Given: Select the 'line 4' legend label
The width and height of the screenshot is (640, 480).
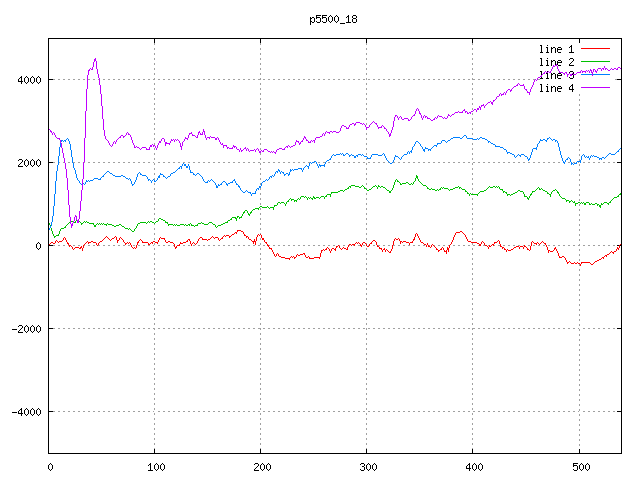Looking at the screenshot, I should [556, 88].
